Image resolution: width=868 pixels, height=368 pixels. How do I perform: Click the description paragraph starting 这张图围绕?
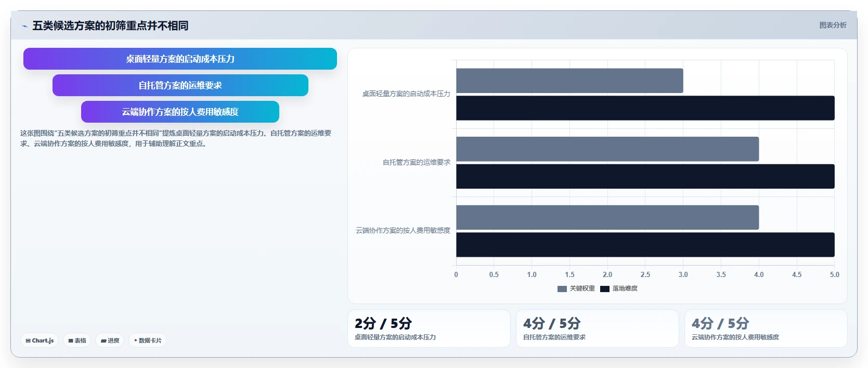click(x=176, y=138)
